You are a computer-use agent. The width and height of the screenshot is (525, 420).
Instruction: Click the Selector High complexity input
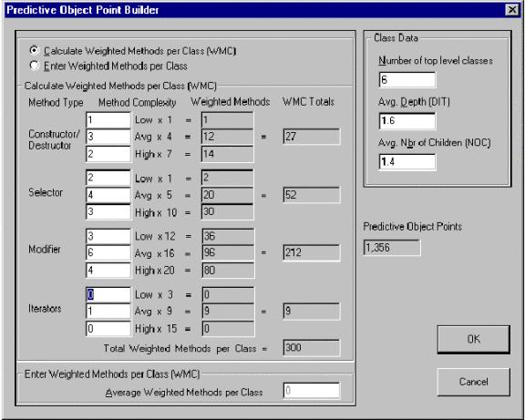tap(108, 212)
